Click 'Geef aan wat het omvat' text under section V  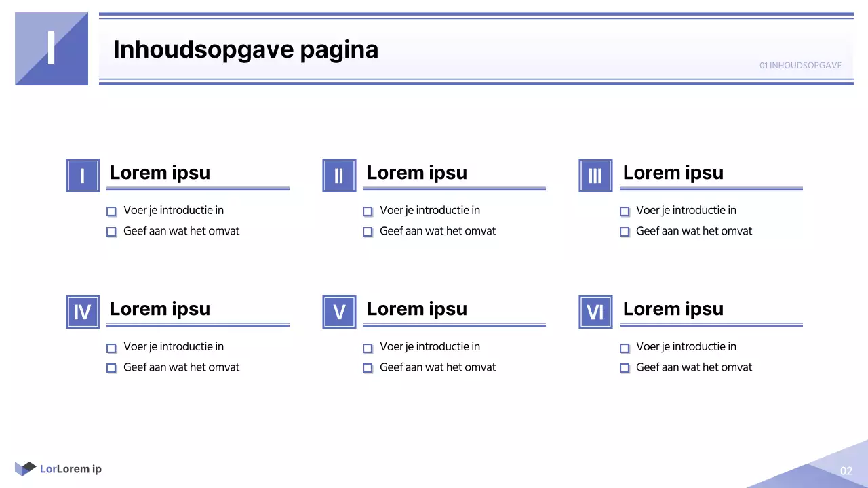pos(437,367)
